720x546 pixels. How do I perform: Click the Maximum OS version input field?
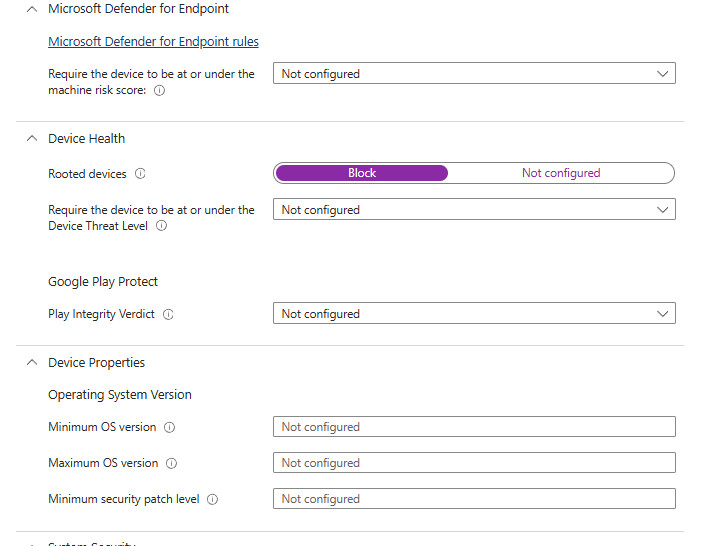(x=473, y=463)
